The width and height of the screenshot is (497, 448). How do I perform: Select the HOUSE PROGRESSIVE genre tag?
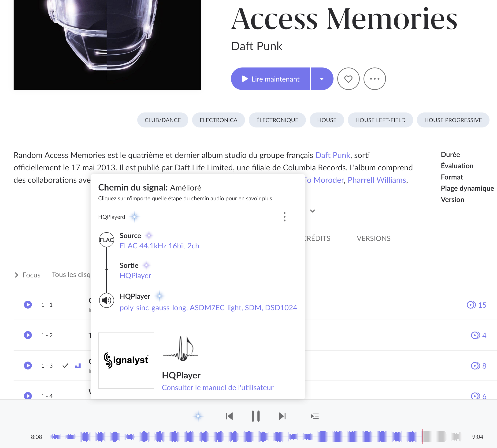click(x=453, y=120)
